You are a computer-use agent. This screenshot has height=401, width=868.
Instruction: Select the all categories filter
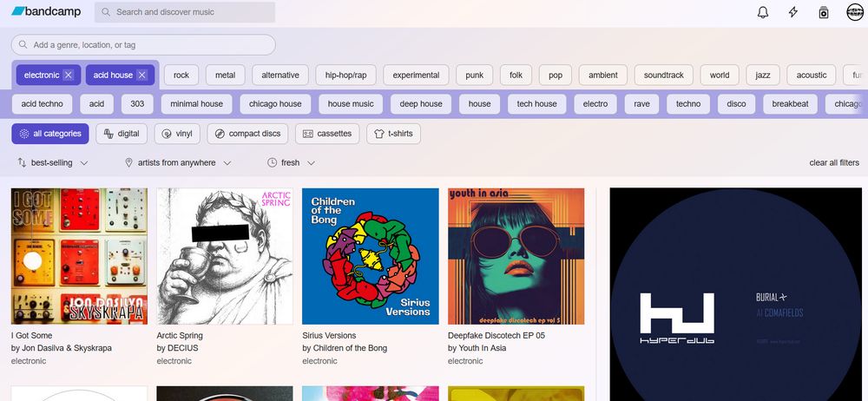point(49,134)
